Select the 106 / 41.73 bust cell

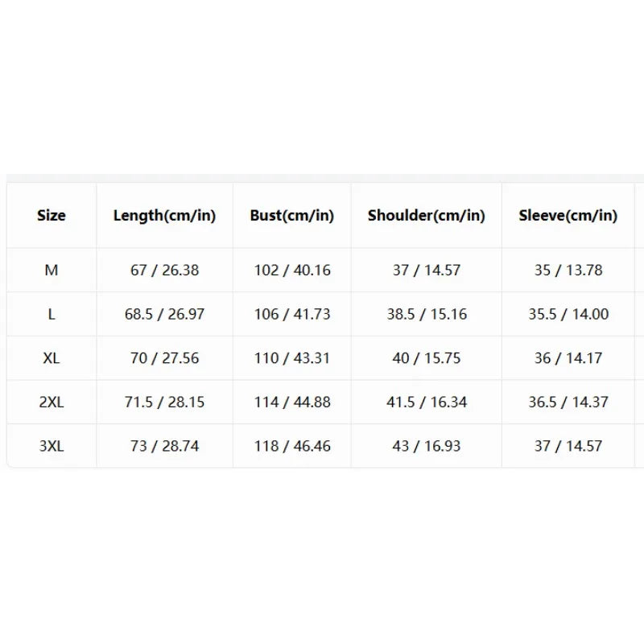[x=292, y=314]
